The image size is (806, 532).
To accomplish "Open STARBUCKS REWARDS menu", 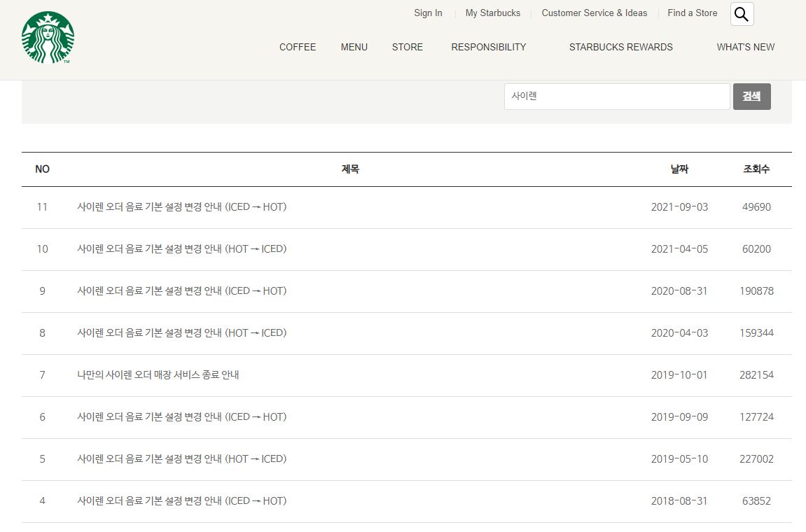I will pos(620,47).
